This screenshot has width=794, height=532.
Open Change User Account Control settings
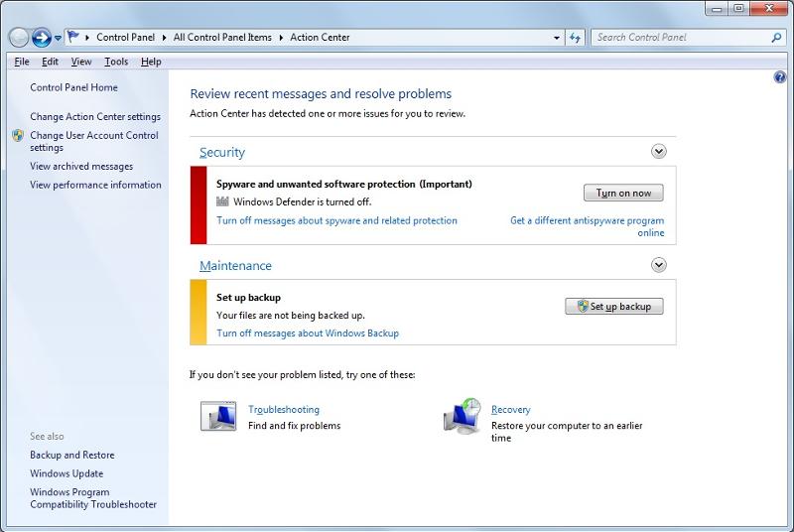tap(94, 141)
